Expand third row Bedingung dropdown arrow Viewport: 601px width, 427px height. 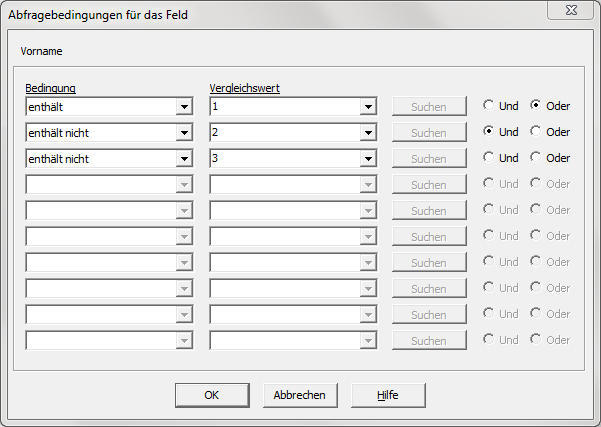184,158
